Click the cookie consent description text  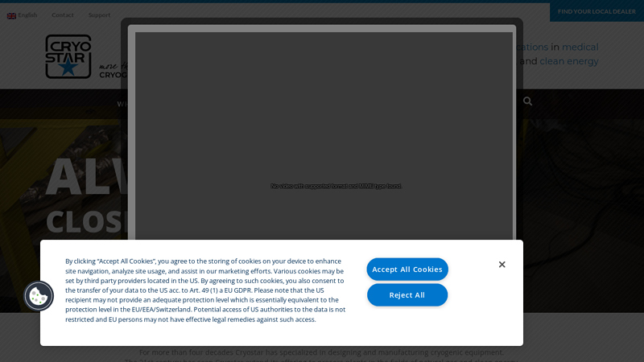point(205,290)
